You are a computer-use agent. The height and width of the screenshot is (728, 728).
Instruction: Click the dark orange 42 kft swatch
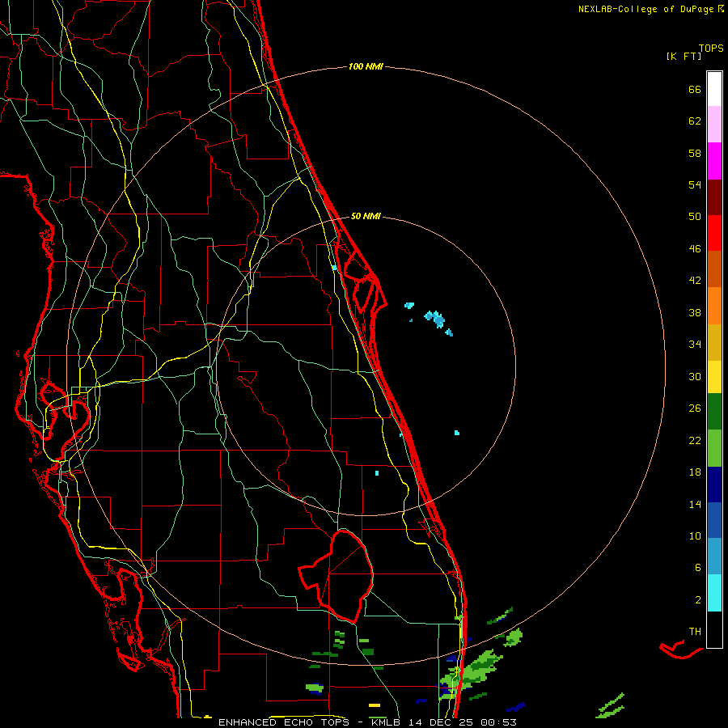tap(714, 269)
